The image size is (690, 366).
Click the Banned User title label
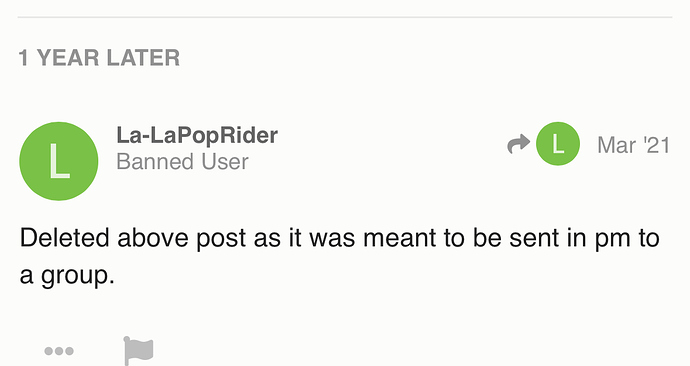click(182, 161)
